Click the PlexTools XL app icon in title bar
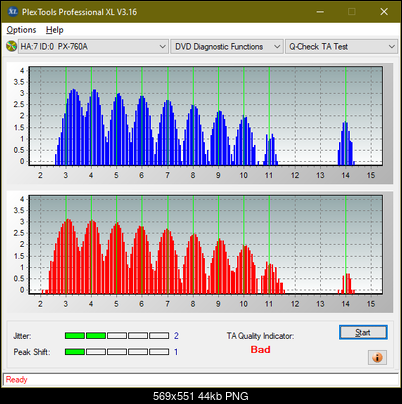The width and height of the screenshot is (402, 404). (12, 12)
